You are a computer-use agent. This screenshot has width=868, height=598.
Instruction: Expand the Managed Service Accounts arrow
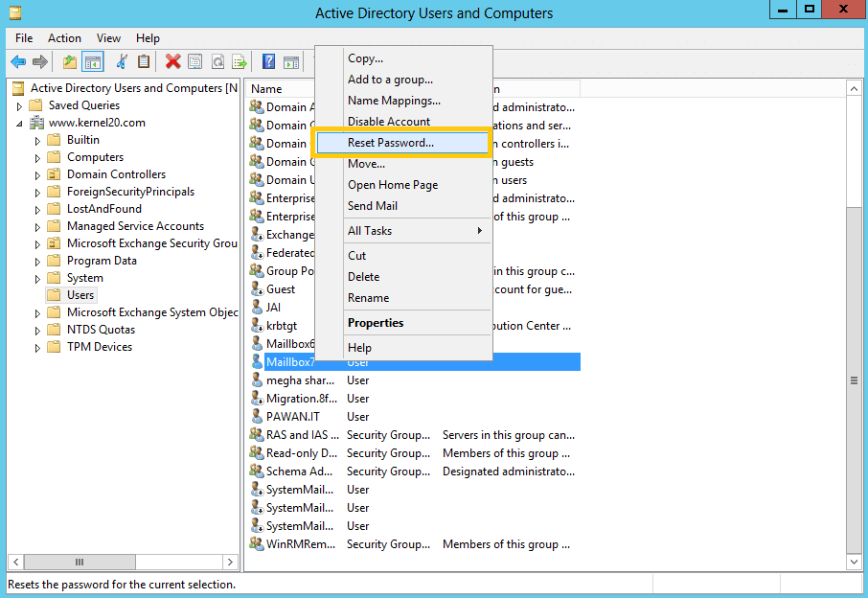(37, 227)
